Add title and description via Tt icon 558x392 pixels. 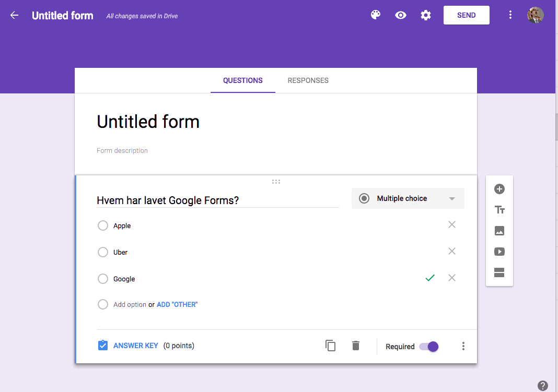[499, 210]
